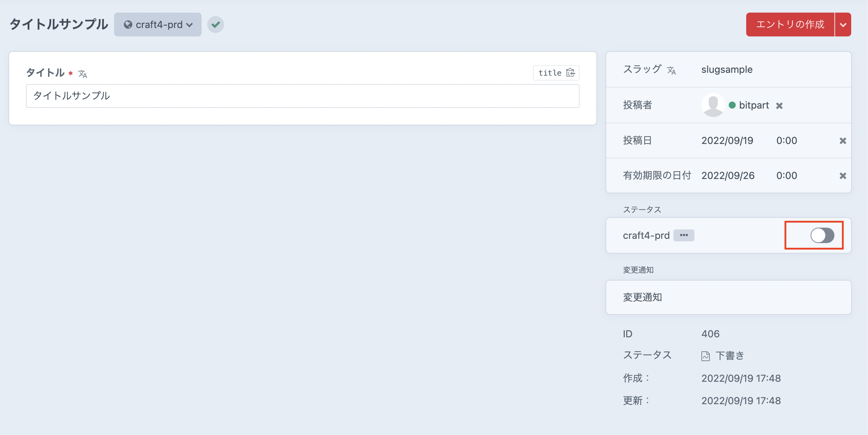Click the 2022/09/19 post date field
Viewport: 868px width, 435px height.
(x=727, y=141)
